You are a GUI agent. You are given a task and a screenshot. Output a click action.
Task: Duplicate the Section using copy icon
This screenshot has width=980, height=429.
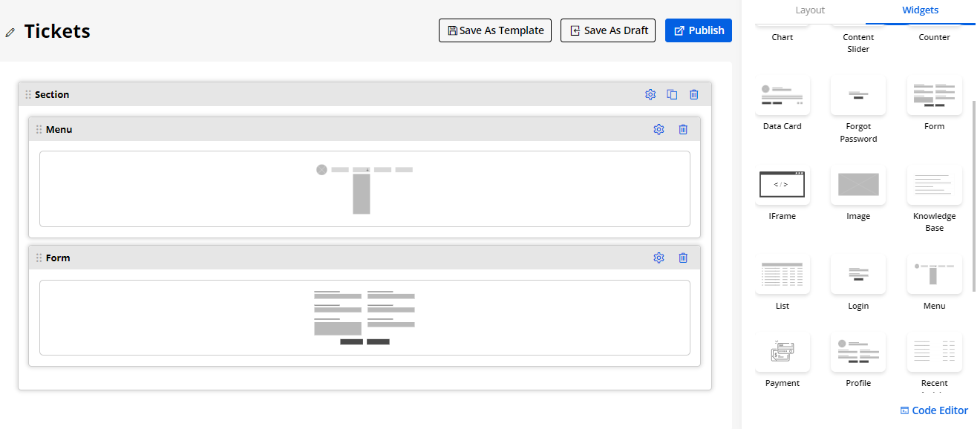(672, 94)
